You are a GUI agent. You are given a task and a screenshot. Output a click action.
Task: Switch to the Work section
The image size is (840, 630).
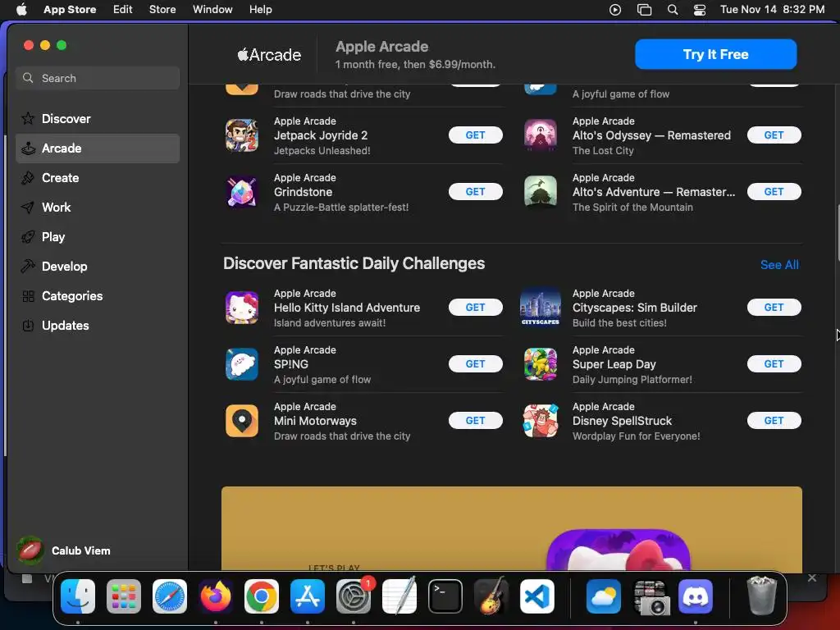pyautogui.click(x=98, y=208)
